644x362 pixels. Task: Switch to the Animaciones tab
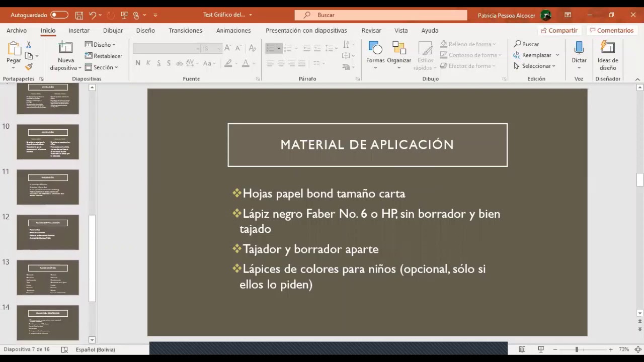point(233,30)
